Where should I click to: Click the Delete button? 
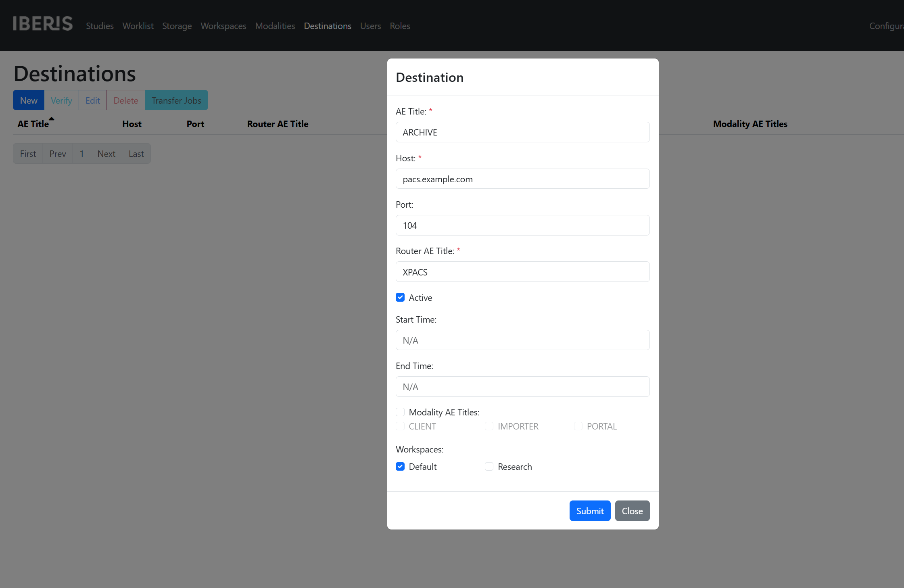click(x=126, y=100)
